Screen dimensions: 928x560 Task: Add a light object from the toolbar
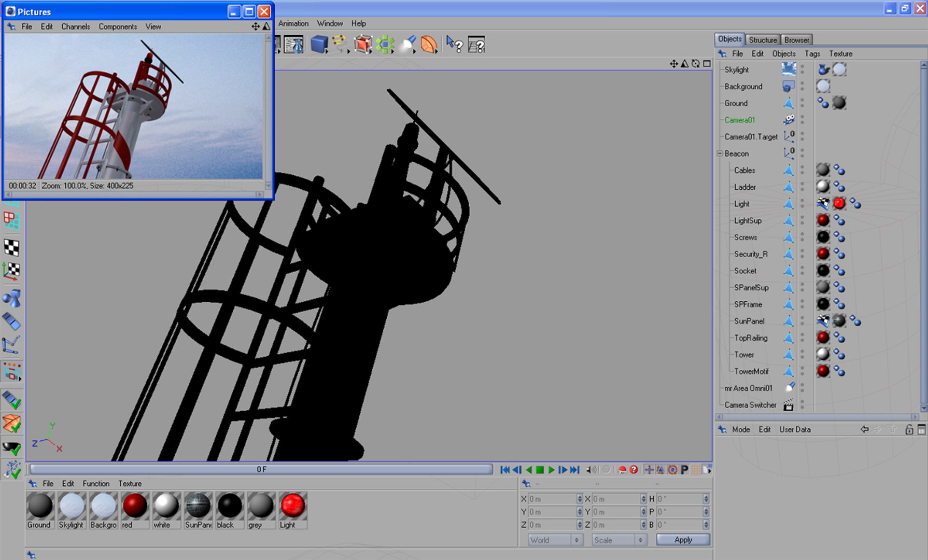tap(407, 45)
